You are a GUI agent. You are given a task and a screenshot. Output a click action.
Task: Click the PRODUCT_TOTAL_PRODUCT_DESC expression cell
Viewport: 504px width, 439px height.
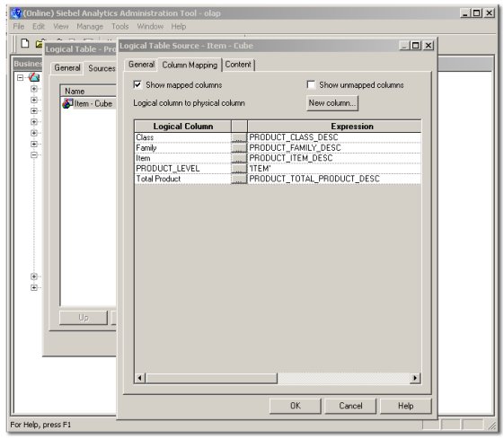coord(334,179)
